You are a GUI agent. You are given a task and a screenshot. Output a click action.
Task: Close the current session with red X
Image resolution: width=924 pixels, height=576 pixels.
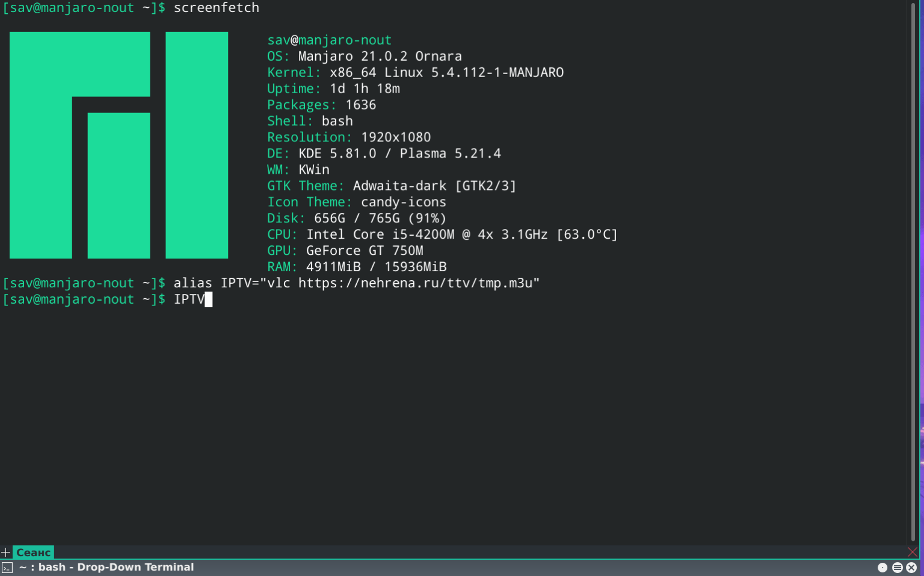(x=913, y=552)
